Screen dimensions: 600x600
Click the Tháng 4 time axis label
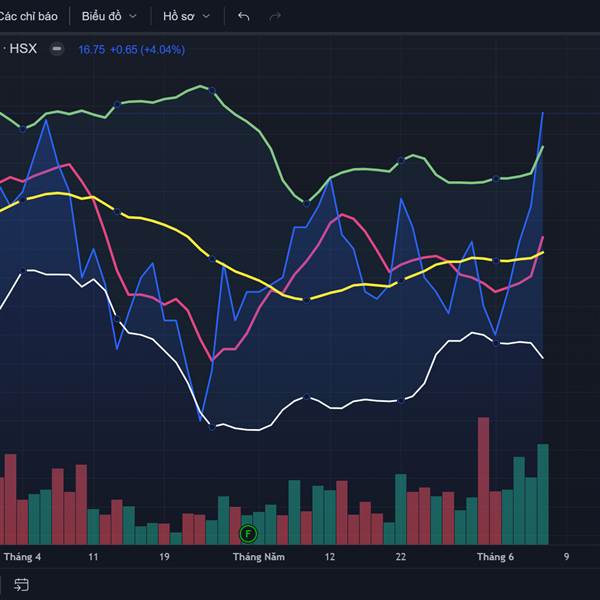(x=23, y=557)
